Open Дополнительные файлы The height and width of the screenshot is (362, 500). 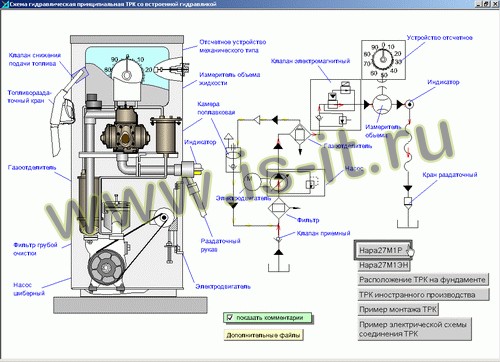click(263, 335)
